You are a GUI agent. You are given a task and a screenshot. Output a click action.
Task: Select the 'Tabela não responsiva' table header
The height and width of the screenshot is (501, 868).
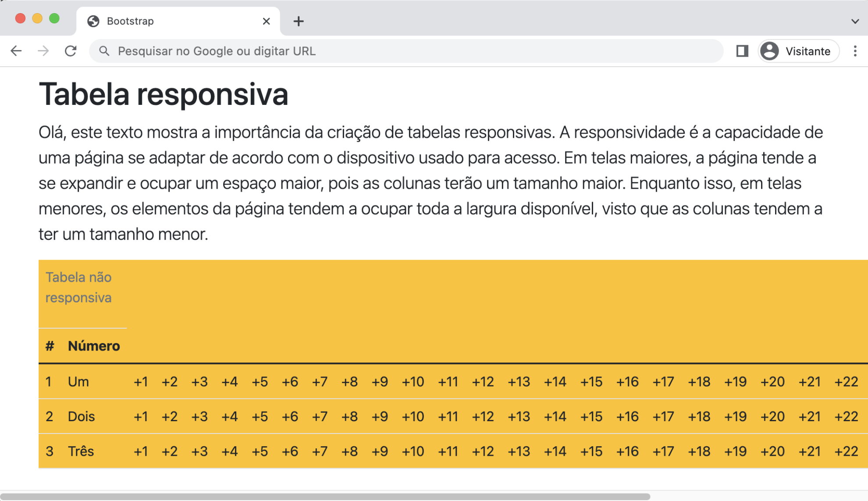[x=78, y=287]
